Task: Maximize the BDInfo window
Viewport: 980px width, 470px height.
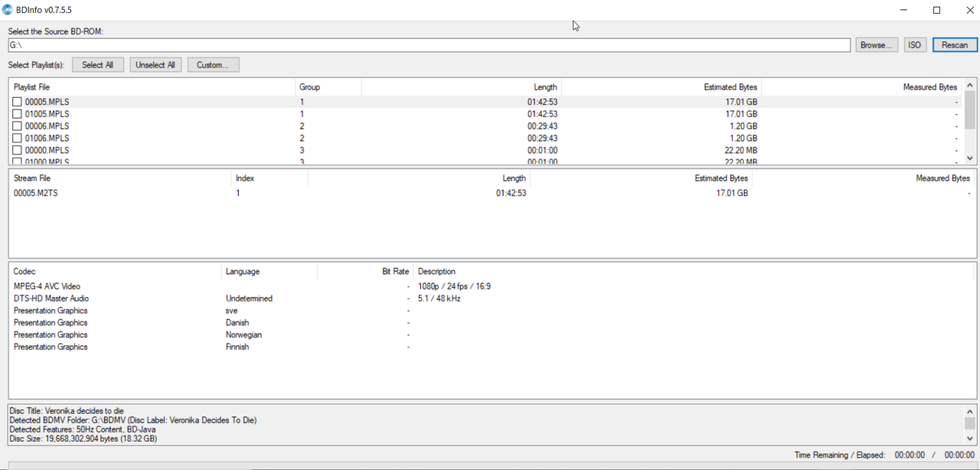Action: (936, 10)
